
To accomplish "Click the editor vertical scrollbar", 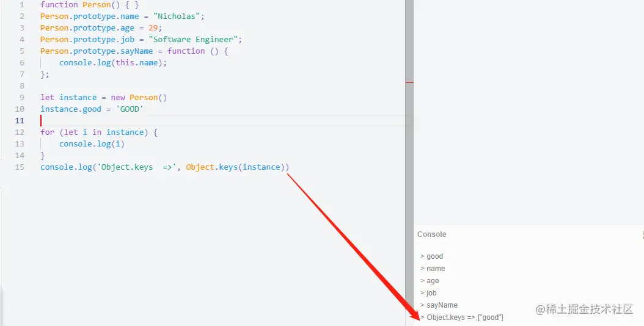I will tap(409, 163).
